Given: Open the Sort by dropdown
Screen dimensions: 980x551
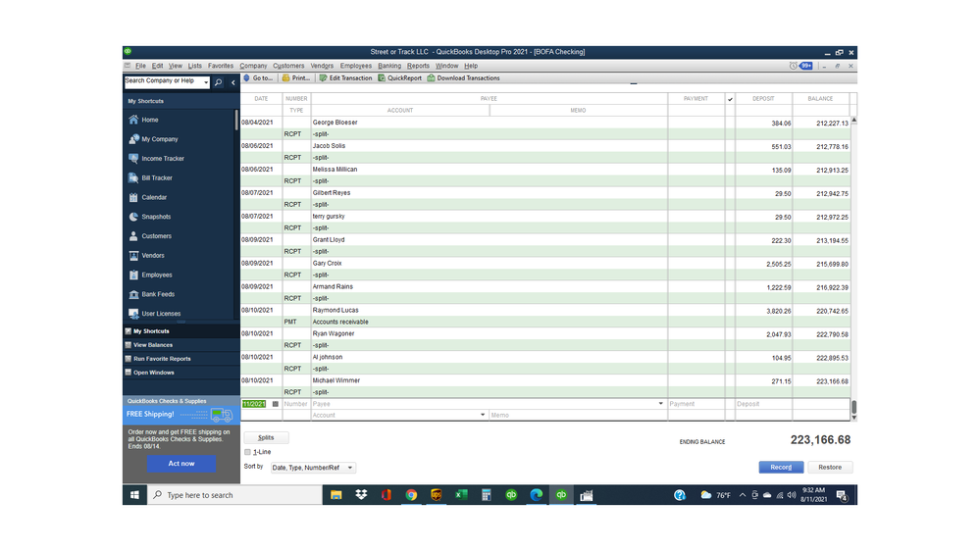Looking at the screenshot, I should (x=313, y=468).
